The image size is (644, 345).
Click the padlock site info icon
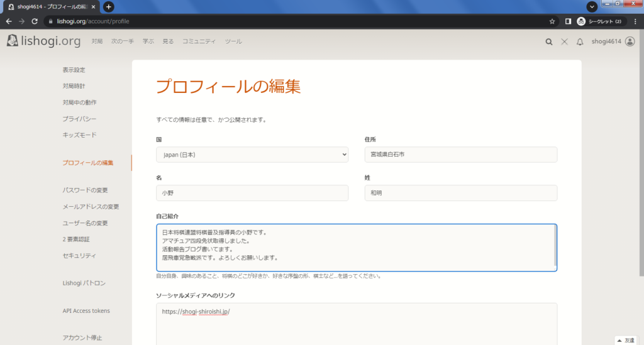pos(50,21)
